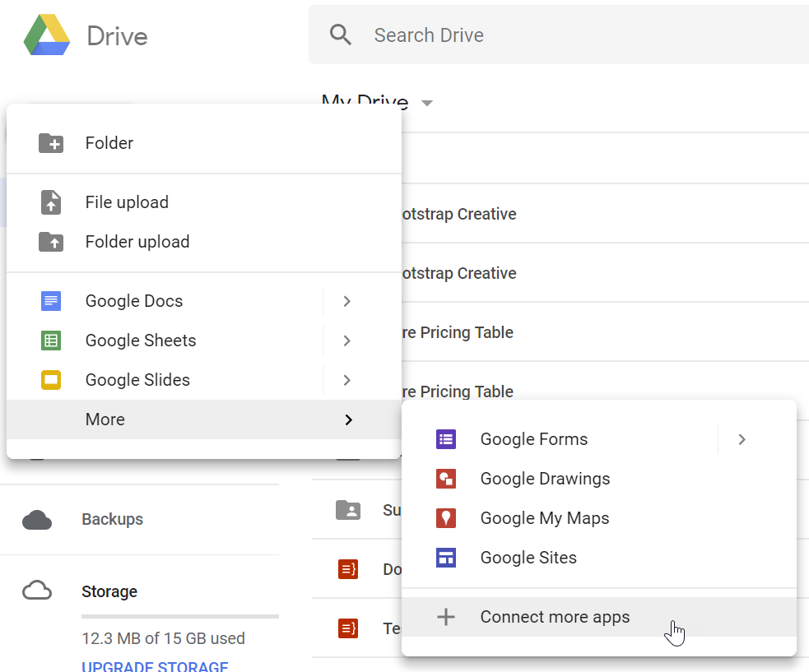Click the Google Drawings icon
809x672 pixels.
[x=446, y=479]
